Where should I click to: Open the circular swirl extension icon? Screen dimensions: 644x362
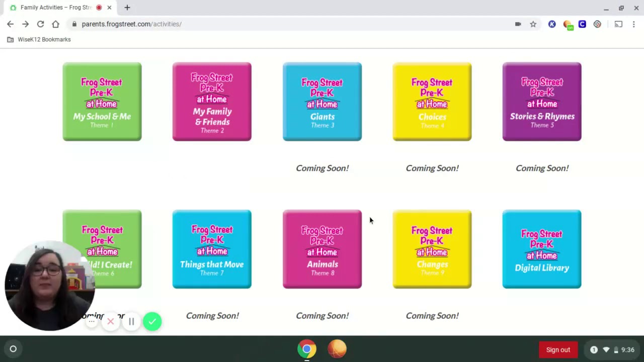(x=597, y=24)
